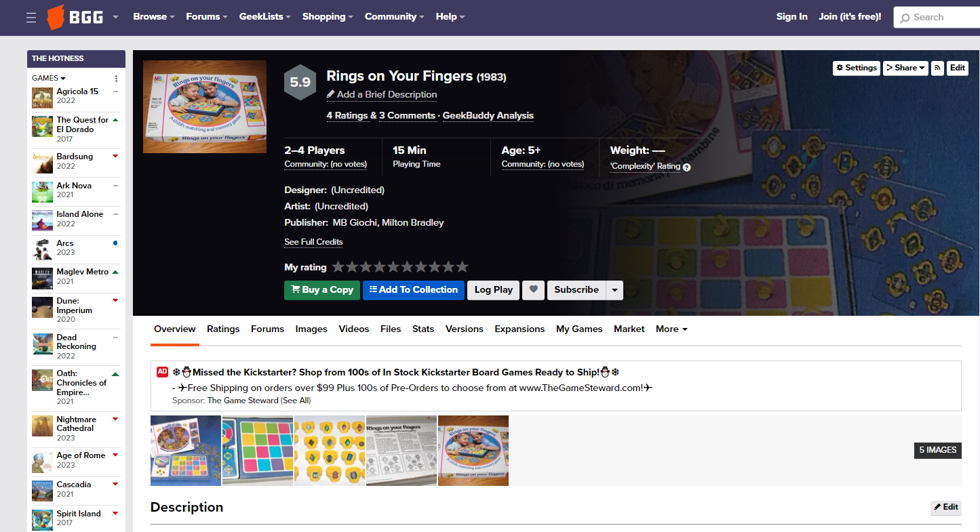
Task: Open the Spirit Island hotness link
Action: (79, 514)
